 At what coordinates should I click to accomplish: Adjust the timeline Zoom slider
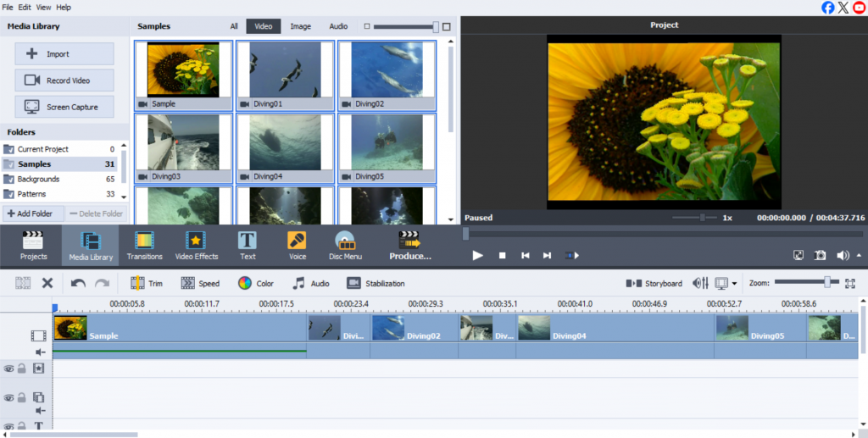pos(826,282)
